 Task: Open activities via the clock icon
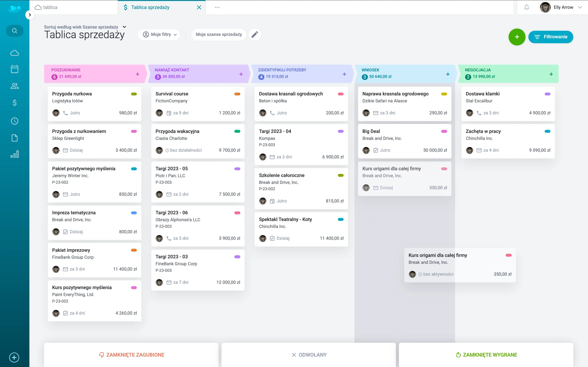(x=14, y=121)
